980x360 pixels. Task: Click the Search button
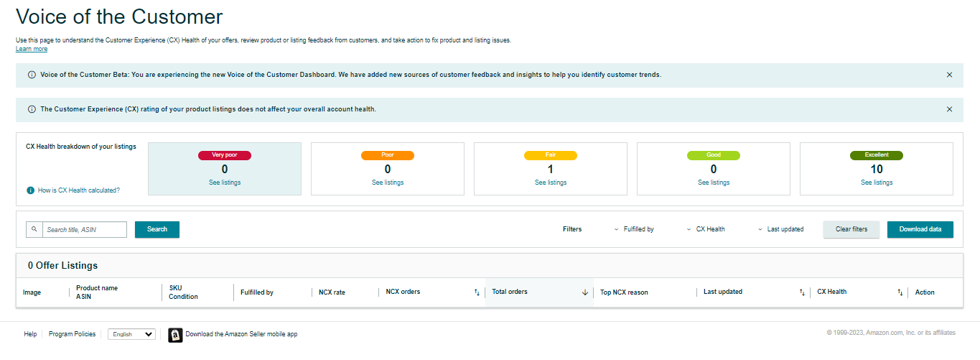coord(157,229)
